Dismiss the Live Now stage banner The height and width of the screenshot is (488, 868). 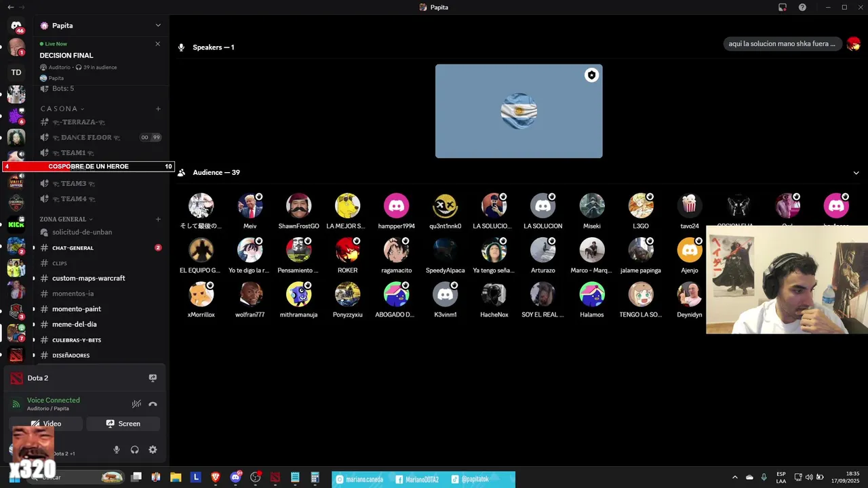(158, 44)
